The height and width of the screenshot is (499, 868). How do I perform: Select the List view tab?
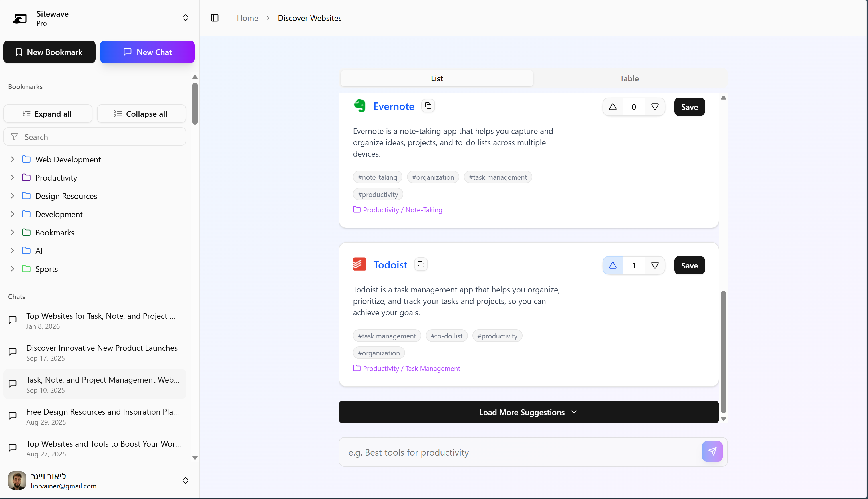point(437,78)
